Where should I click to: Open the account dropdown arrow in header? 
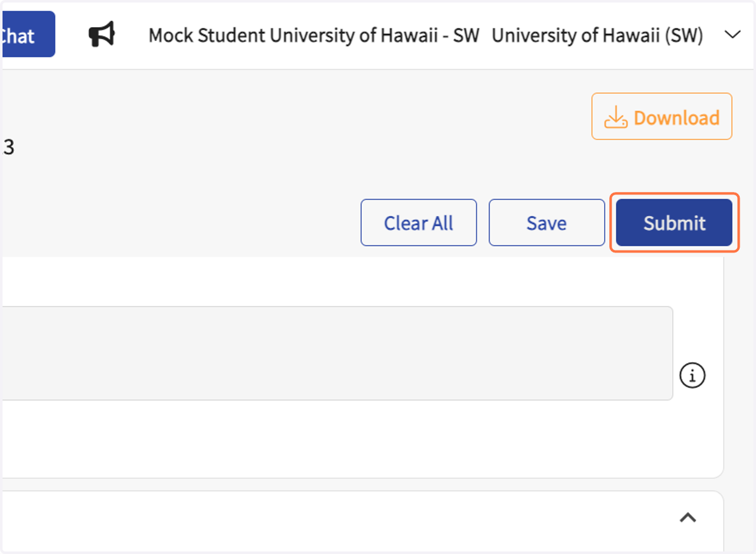click(x=732, y=35)
